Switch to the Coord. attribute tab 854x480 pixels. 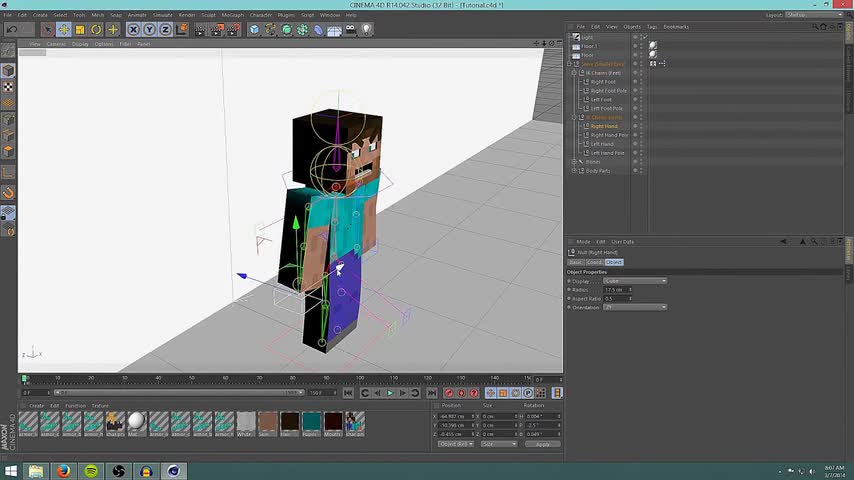(x=594, y=263)
